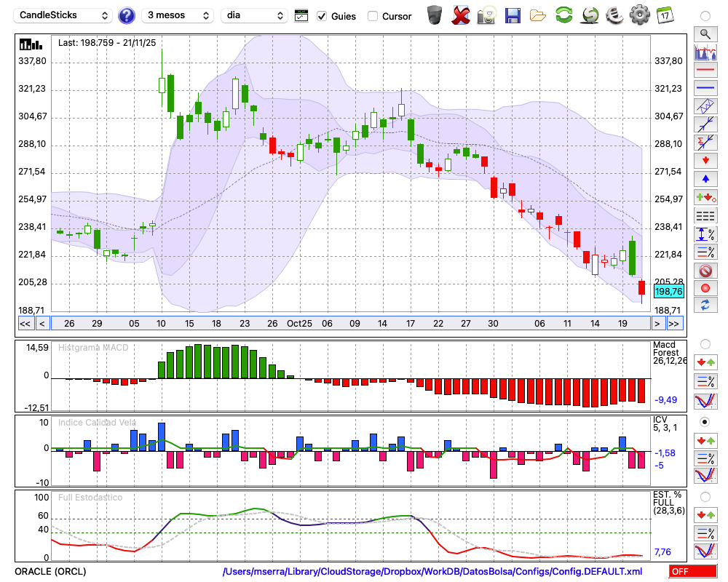Image resolution: width=728 pixels, height=582 pixels.
Task: Click the green circular refresh arrows icon
Action: [x=563, y=15]
